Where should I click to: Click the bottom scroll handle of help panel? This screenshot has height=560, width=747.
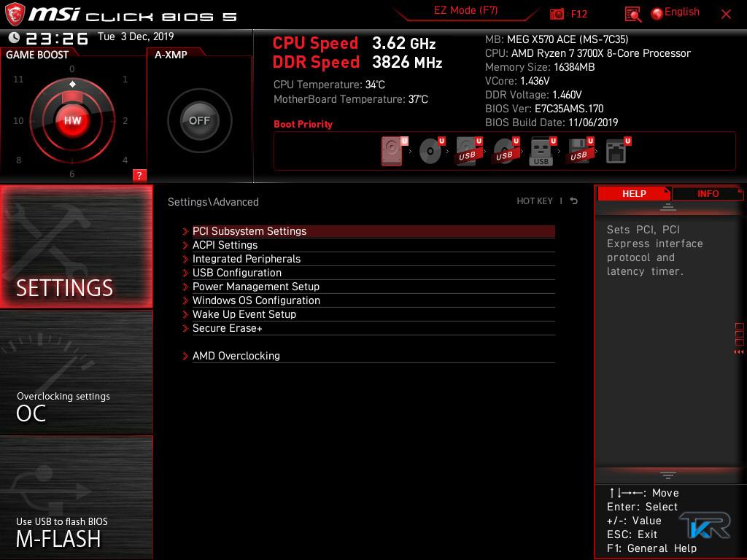click(668, 475)
